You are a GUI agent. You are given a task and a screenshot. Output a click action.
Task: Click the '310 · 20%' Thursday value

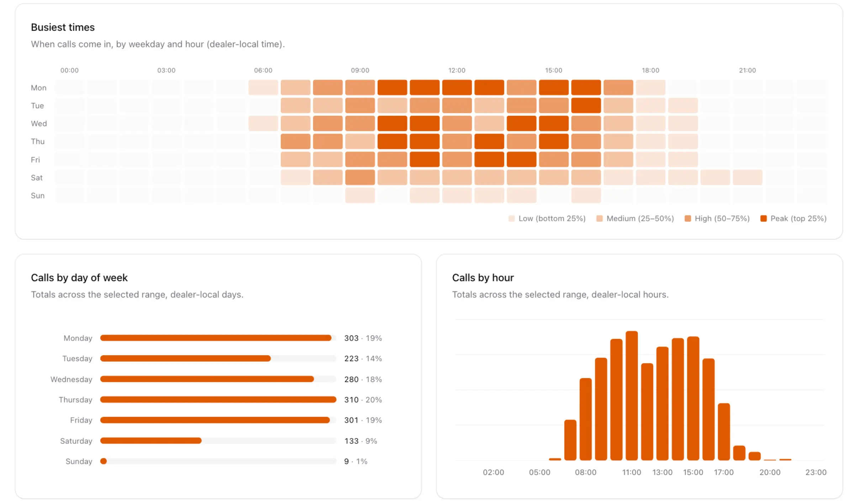click(x=363, y=400)
